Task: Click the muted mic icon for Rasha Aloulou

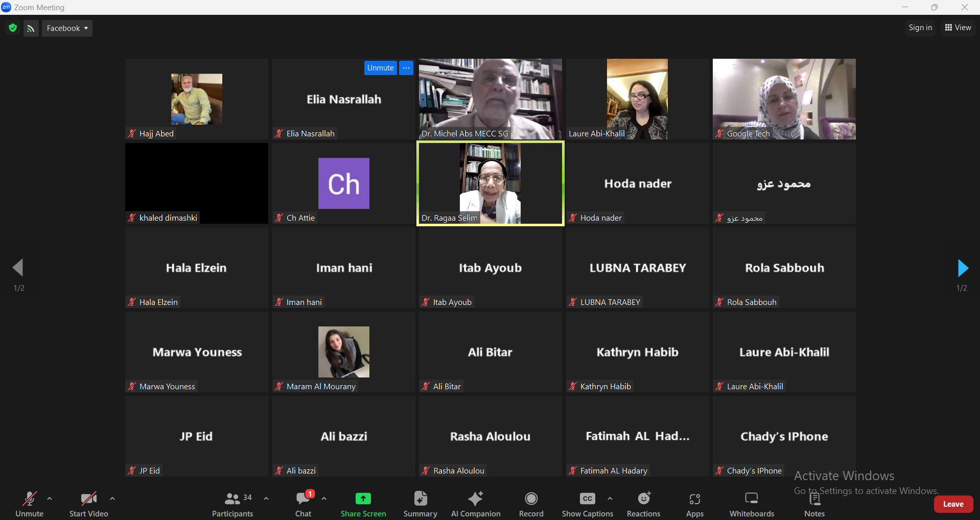Action: click(x=426, y=471)
